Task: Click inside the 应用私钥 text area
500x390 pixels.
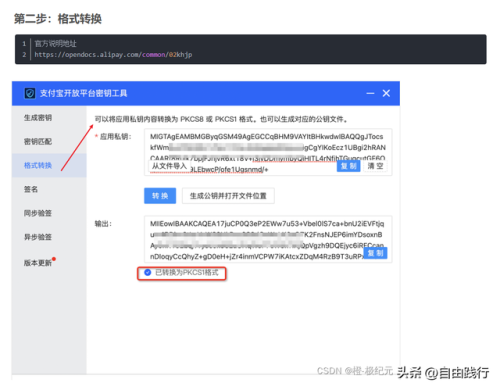Action: coord(268,152)
